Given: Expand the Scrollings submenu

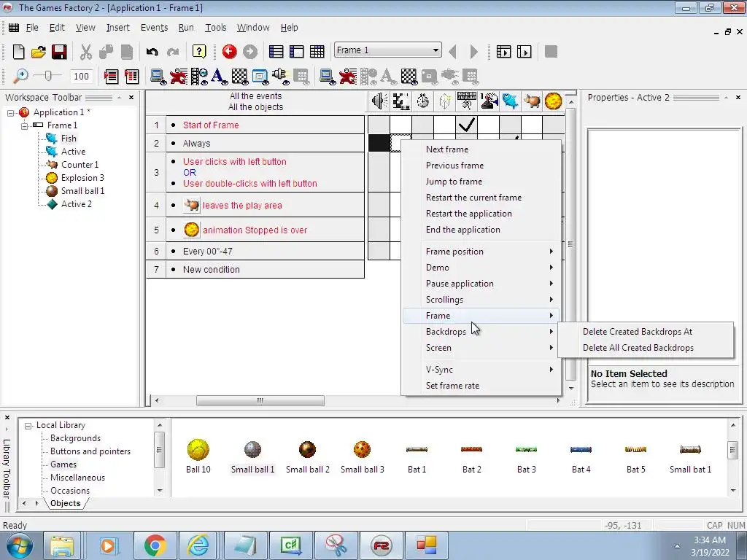Looking at the screenshot, I should click(x=481, y=300).
